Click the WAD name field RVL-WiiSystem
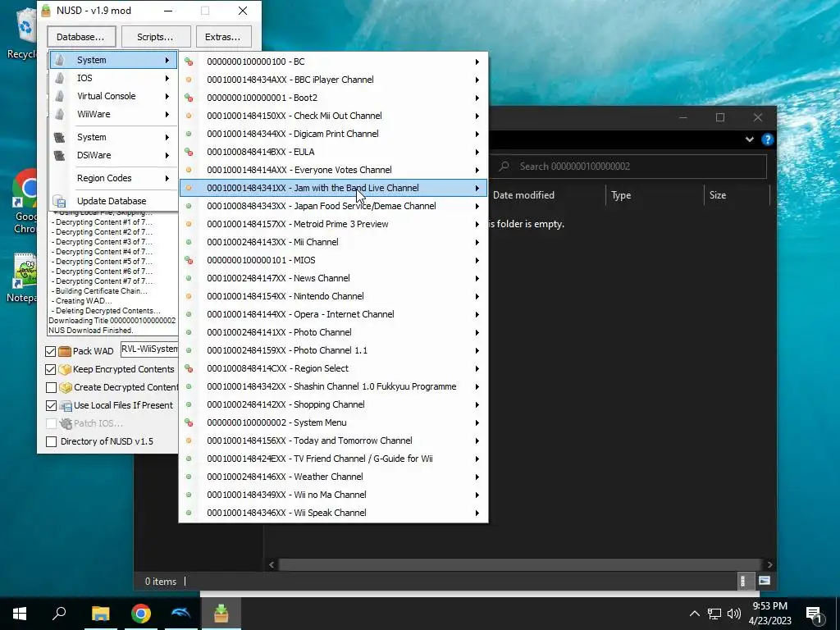The width and height of the screenshot is (840, 630). click(149, 349)
